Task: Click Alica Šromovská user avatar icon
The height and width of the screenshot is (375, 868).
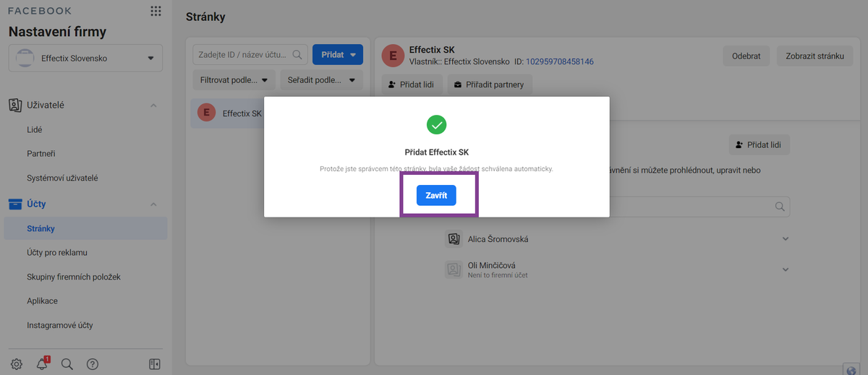Action: pos(454,238)
